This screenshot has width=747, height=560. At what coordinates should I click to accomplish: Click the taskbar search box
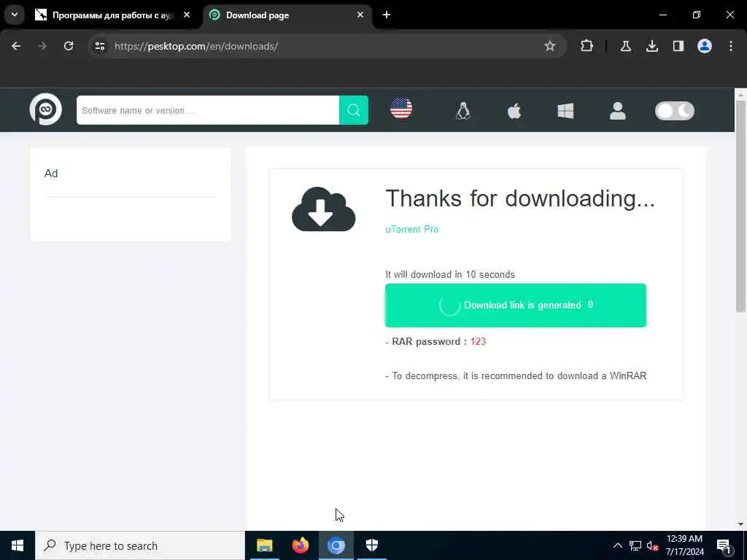140,545
